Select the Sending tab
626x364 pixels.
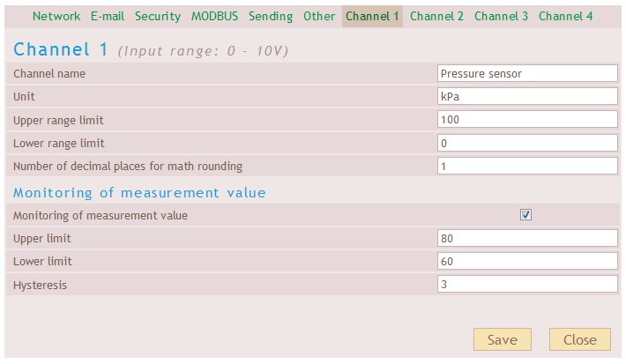pos(271,17)
